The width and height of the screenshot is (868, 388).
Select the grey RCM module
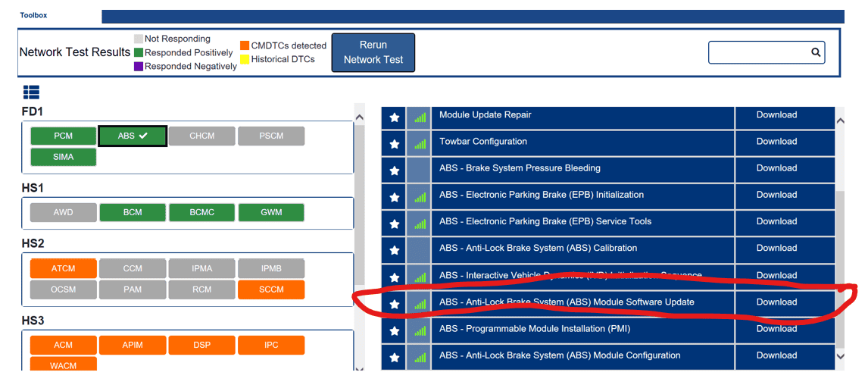(201, 289)
